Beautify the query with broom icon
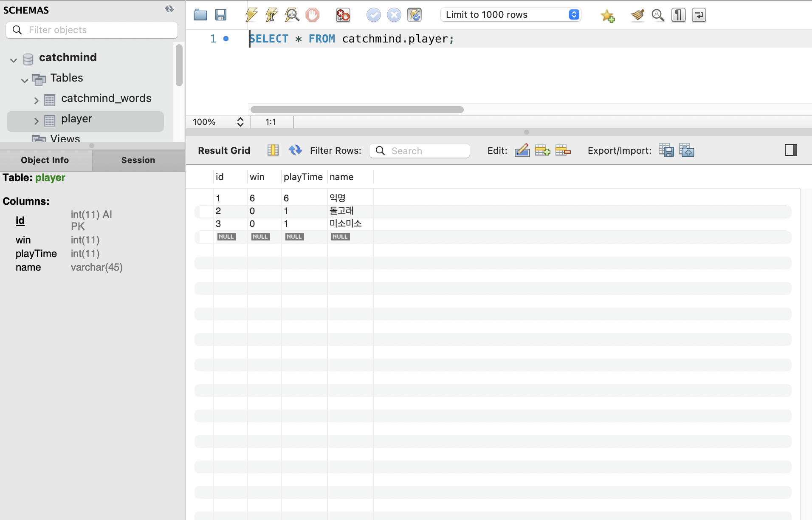812x520 pixels. pos(637,15)
